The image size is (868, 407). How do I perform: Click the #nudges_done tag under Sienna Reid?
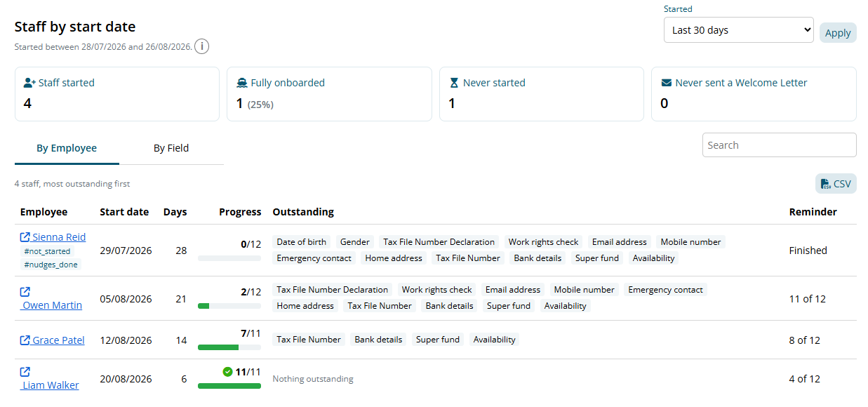tap(51, 265)
